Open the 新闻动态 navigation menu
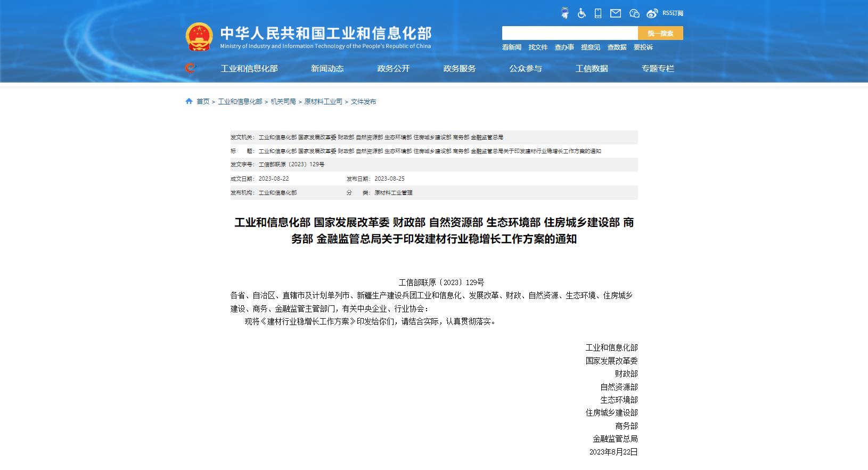This screenshot has width=868, height=470. pyautogui.click(x=327, y=69)
